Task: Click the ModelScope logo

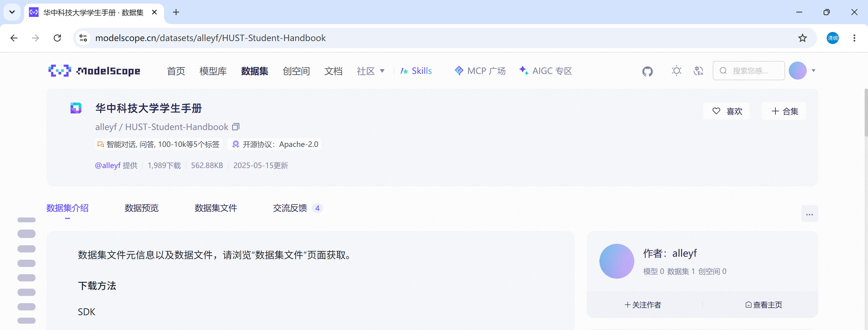Action: (x=94, y=71)
